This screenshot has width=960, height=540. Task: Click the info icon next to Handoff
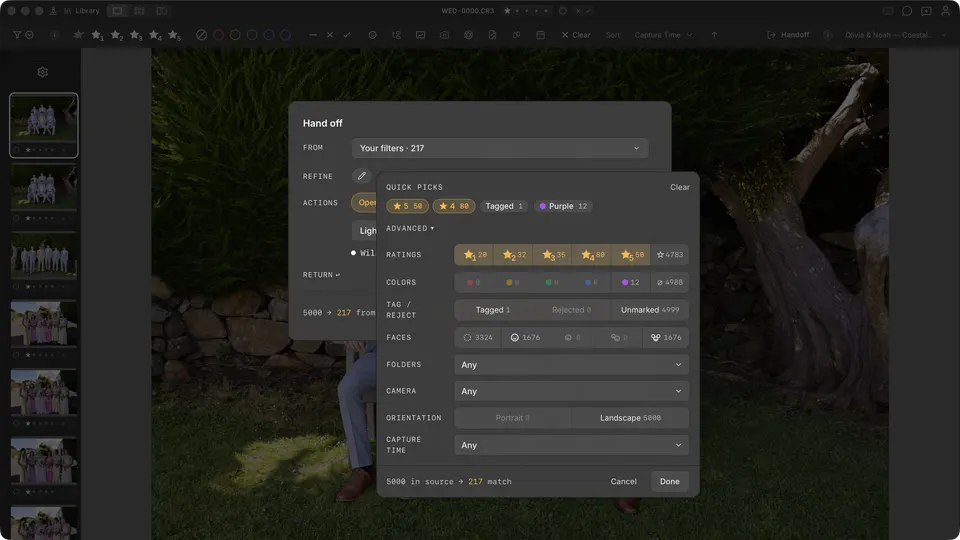tap(828, 35)
